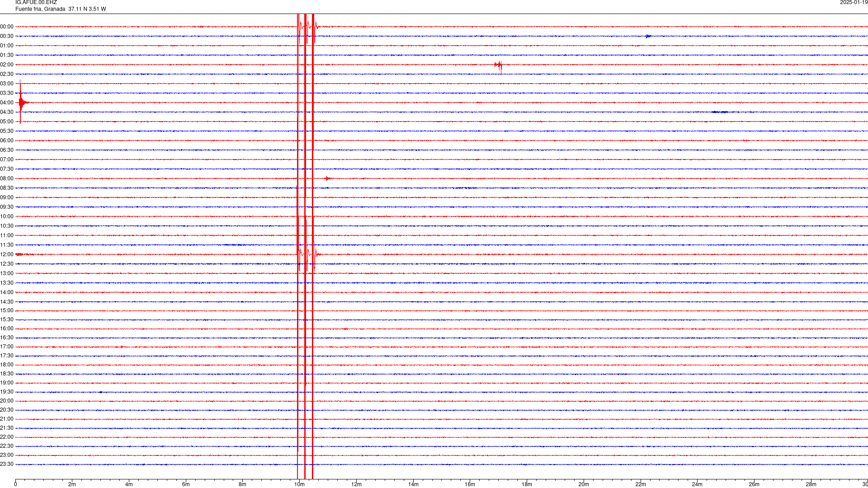Click the 6m axis tick label

click(186, 484)
